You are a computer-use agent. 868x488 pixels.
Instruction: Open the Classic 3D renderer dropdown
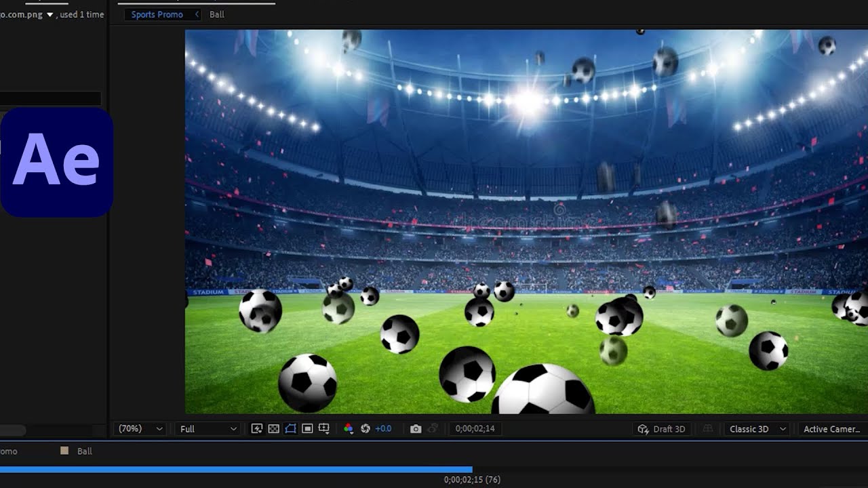(x=757, y=429)
